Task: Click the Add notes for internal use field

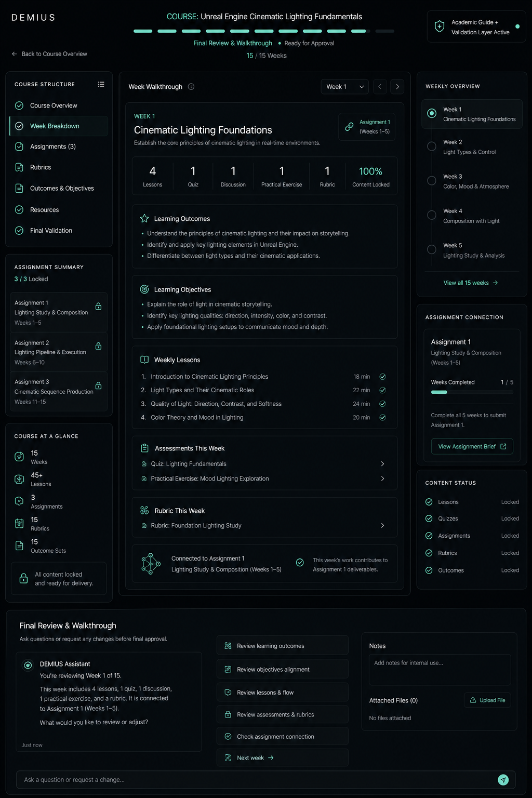Action: coord(440,669)
